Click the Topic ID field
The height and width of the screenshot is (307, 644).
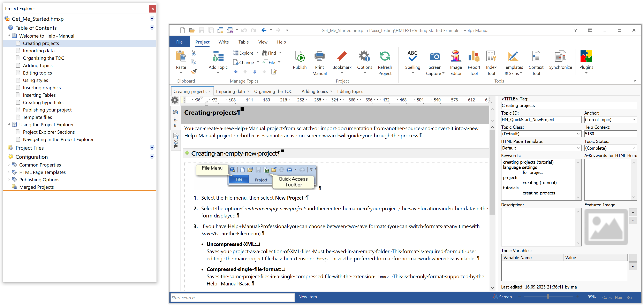(x=541, y=120)
